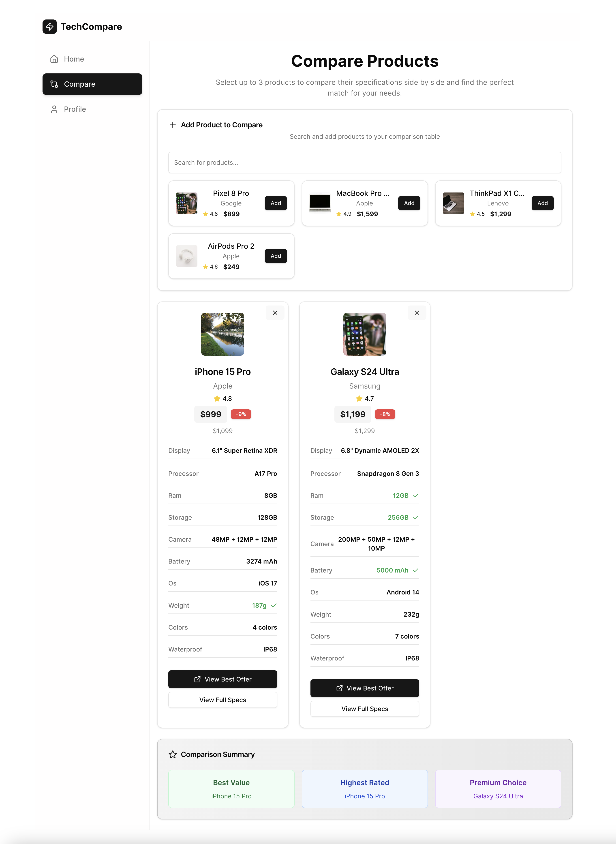The width and height of the screenshot is (616, 844).
Task: Open View Full Specs for iPhone 15 Pro
Action: (x=223, y=700)
